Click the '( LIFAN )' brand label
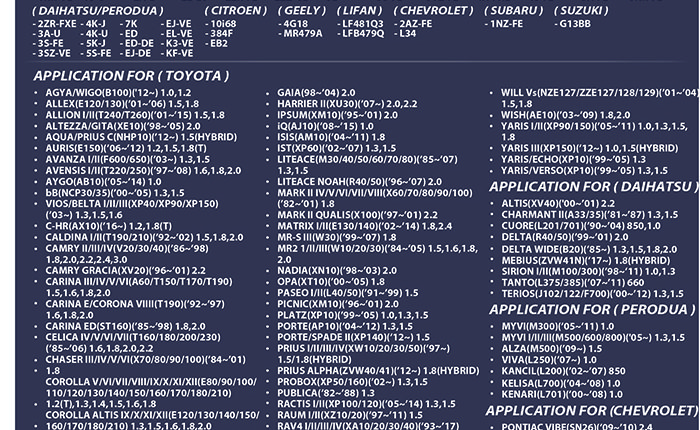700x430 pixels. click(x=362, y=10)
